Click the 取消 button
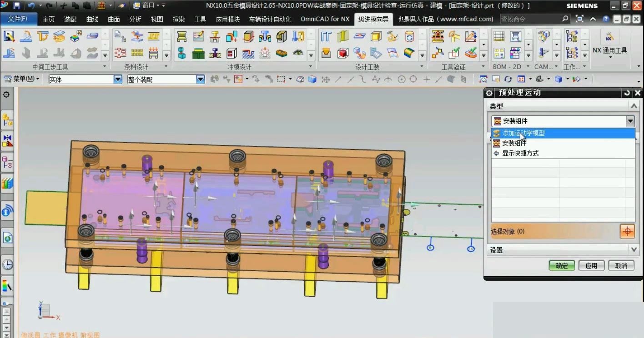 (x=621, y=266)
